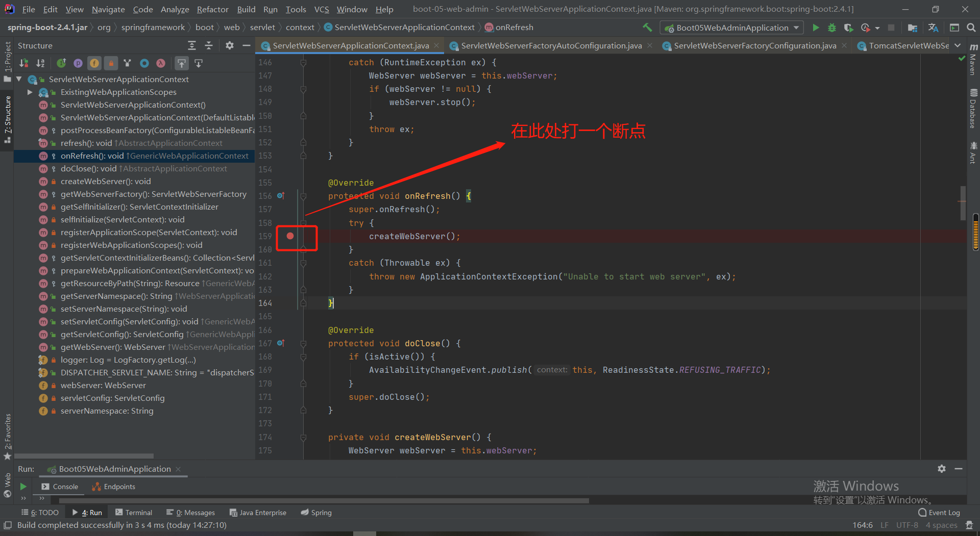This screenshot has width=980, height=536.
Task: Switch to ServletWebServerFactoryConfiguration.java tab
Action: (x=755, y=45)
